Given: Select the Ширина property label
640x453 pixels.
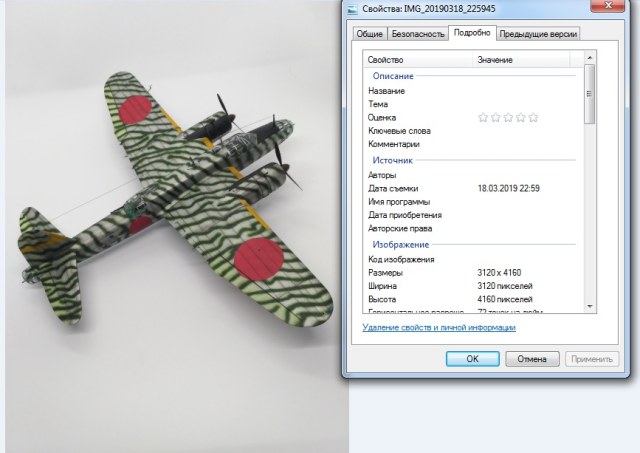Looking at the screenshot, I should click(382, 286).
